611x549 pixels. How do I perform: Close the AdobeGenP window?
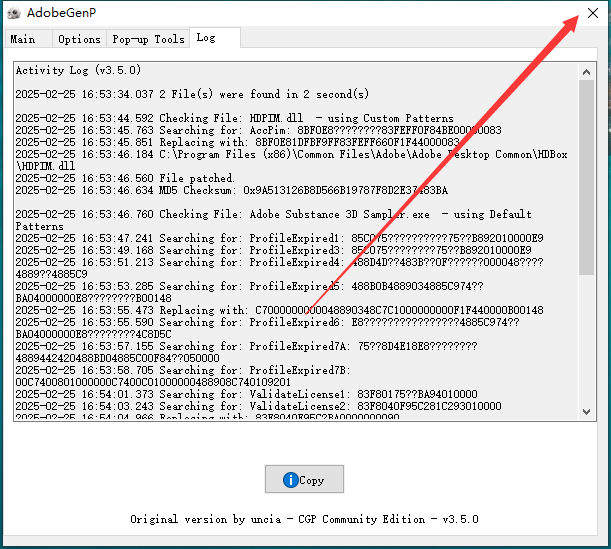coord(593,13)
